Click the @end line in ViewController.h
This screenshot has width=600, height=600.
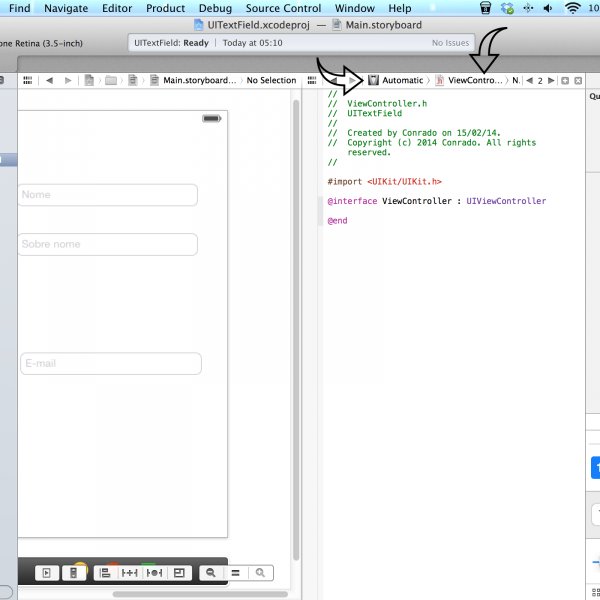point(337,220)
